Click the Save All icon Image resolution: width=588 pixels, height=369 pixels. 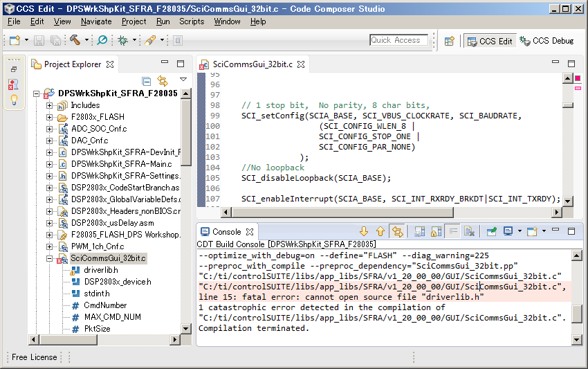point(55,40)
